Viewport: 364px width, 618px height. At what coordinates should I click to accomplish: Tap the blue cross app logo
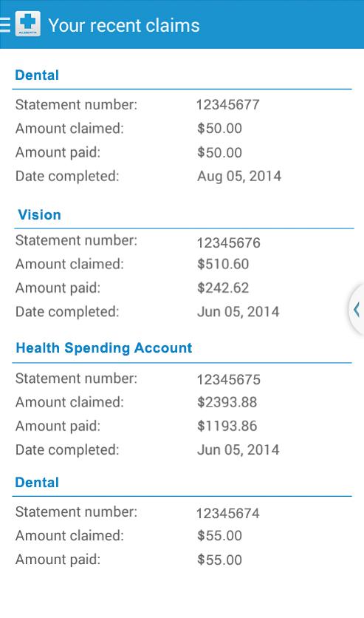tap(27, 24)
